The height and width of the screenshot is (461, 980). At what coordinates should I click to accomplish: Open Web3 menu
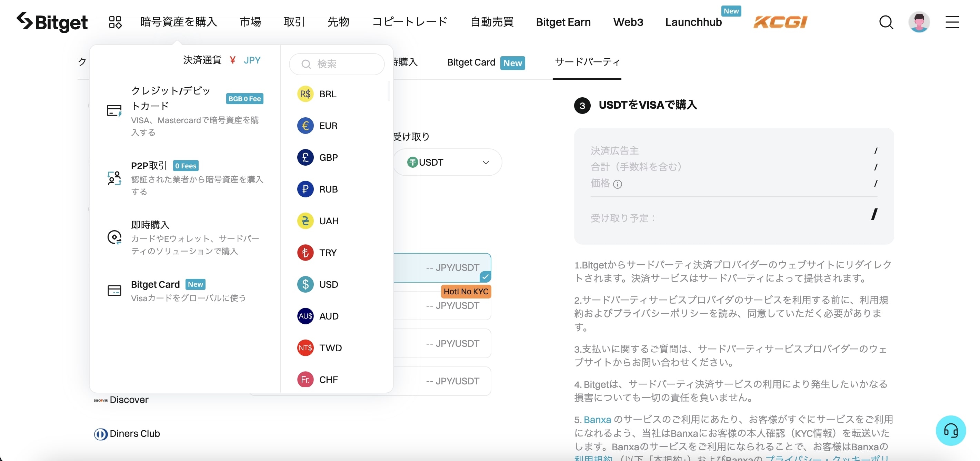628,22
